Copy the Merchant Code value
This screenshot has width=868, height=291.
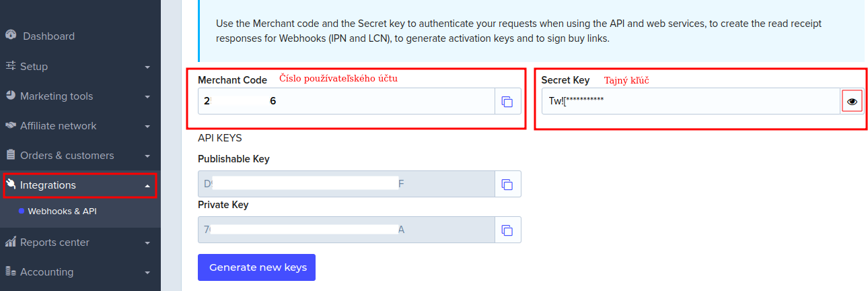[507, 102]
